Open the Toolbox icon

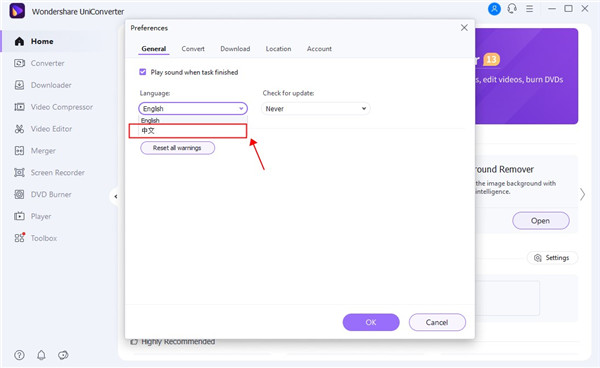(20, 238)
